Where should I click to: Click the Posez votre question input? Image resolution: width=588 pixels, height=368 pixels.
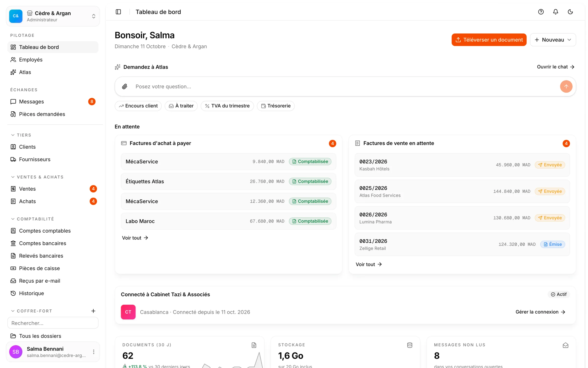coord(345,86)
